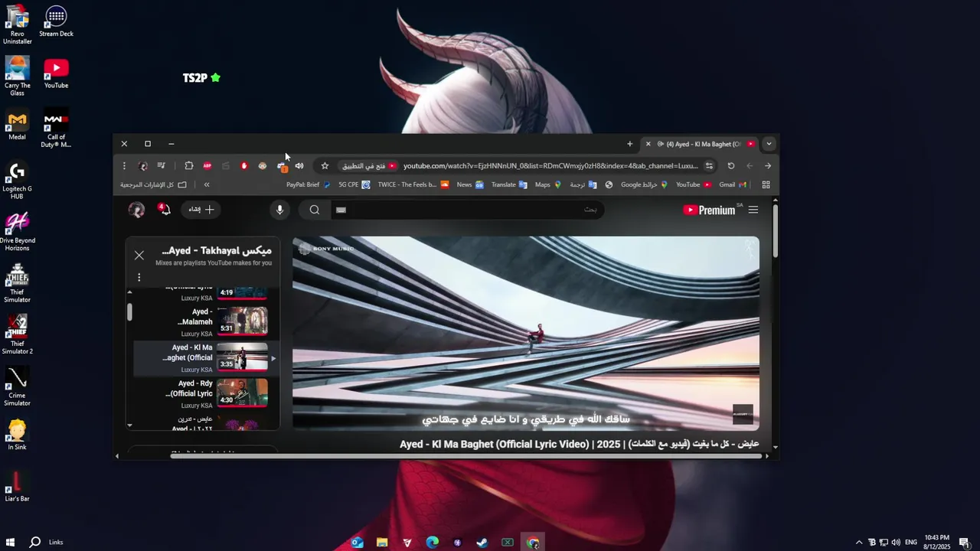Open the Chrome apps grid icon

(x=766, y=184)
